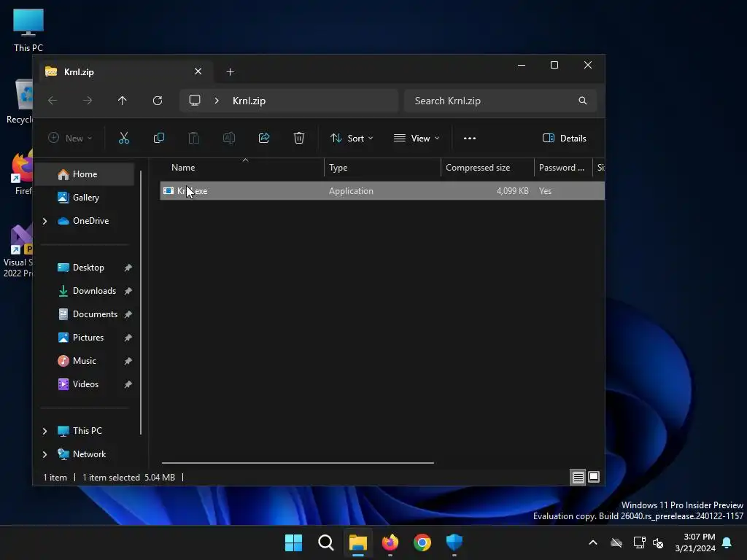
Task: Go back with the left arrow
Action: pos(53,101)
